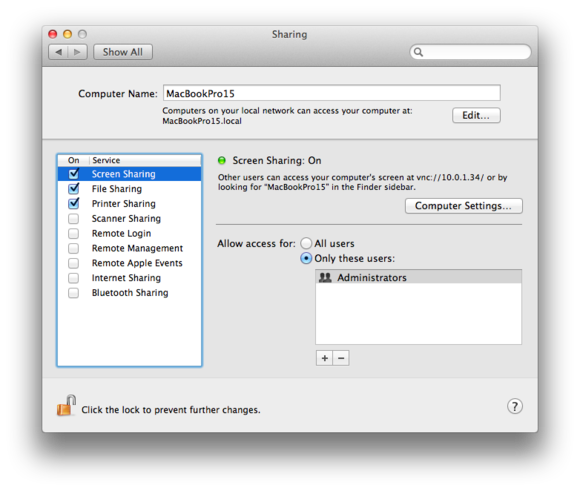The width and height of the screenshot is (580, 491).
Task: Click the orange lock icon
Action: (x=66, y=406)
